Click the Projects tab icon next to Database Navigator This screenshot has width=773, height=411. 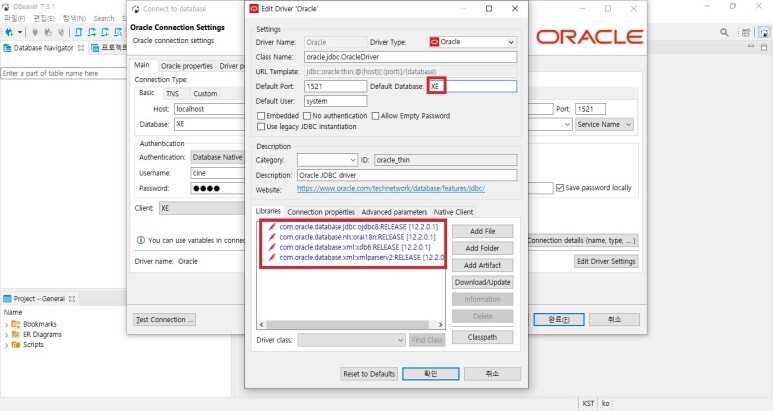pos(95,48)
